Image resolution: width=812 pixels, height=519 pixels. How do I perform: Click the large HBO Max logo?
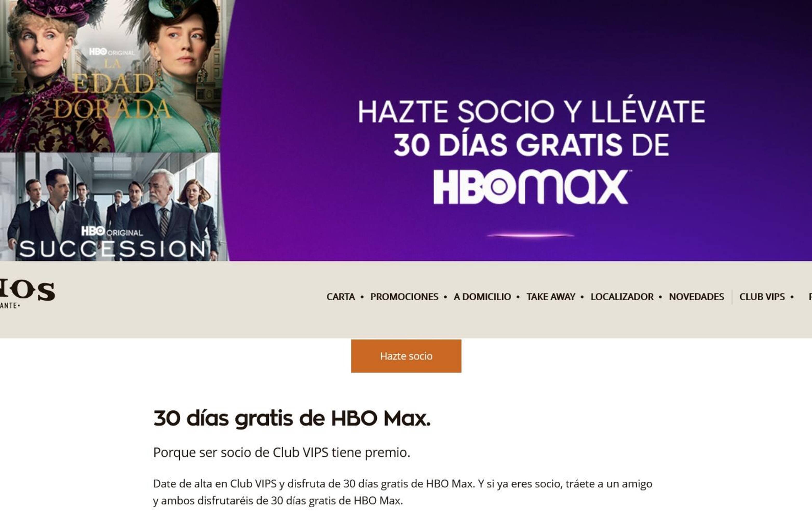point(531,187)
